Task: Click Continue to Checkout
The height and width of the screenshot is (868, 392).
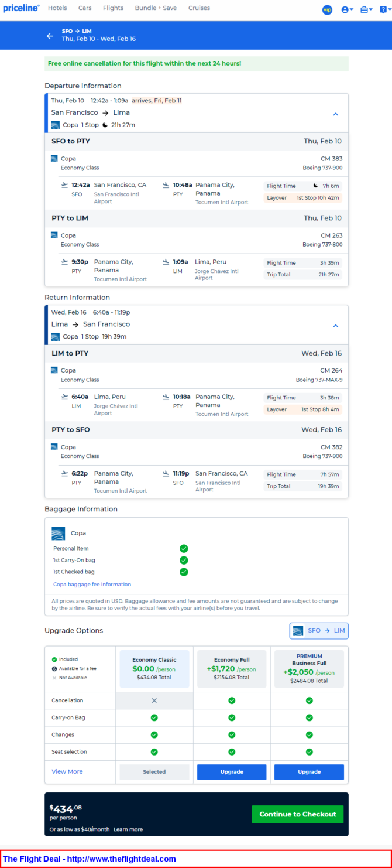Action: pyautogui.click(x=298, y=814)
